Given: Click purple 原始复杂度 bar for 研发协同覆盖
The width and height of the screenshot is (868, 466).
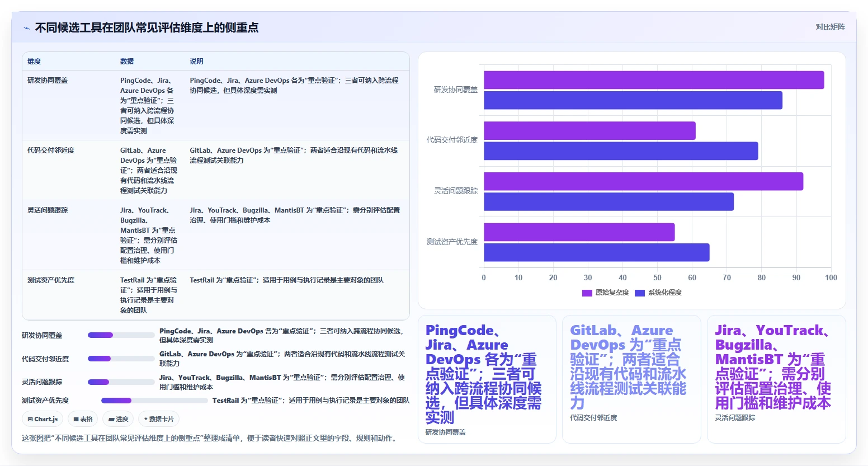Looking at the screenshot, I should point(654,80).
